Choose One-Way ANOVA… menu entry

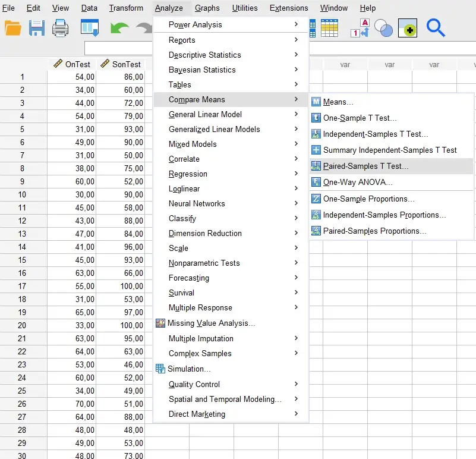392,183
